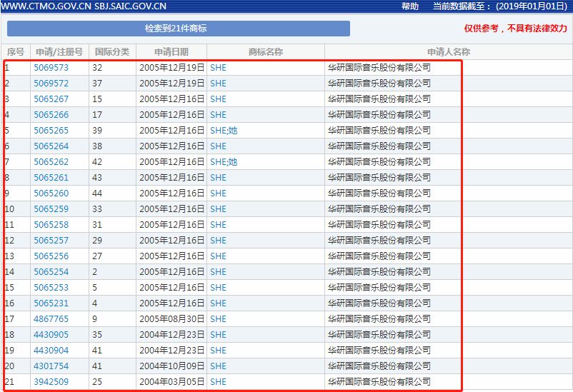
Task: Select date 2004年03月05日 in row 3942509
Action: pyautogui.click(x=171, y=382)
